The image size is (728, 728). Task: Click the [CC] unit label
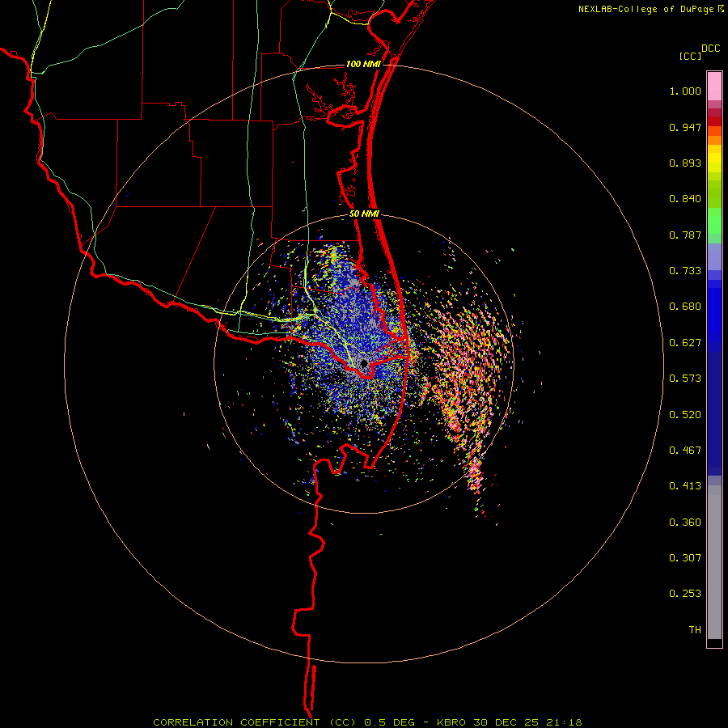690,56
